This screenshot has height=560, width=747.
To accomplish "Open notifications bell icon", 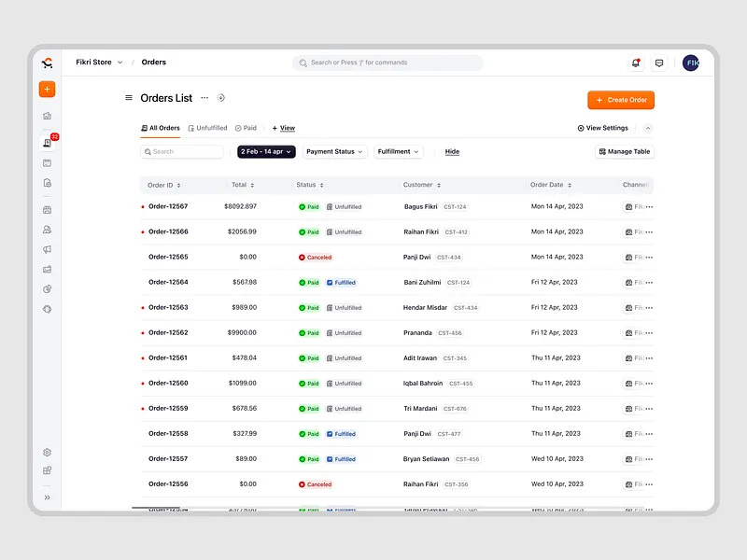I will (636, 63).
